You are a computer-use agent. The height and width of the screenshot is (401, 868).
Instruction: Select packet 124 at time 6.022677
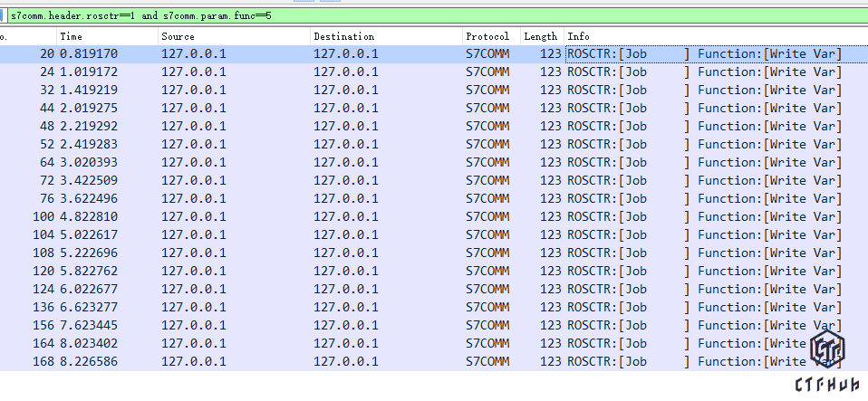click(272, 290)
